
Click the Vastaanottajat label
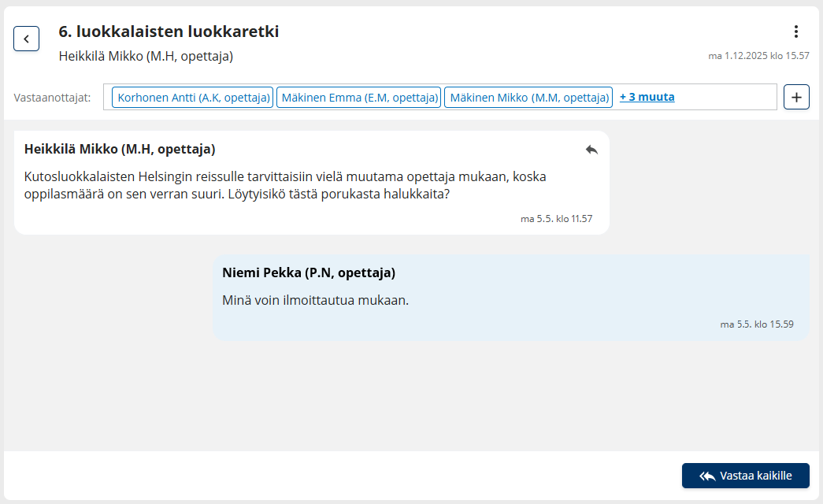pos(52,98)
